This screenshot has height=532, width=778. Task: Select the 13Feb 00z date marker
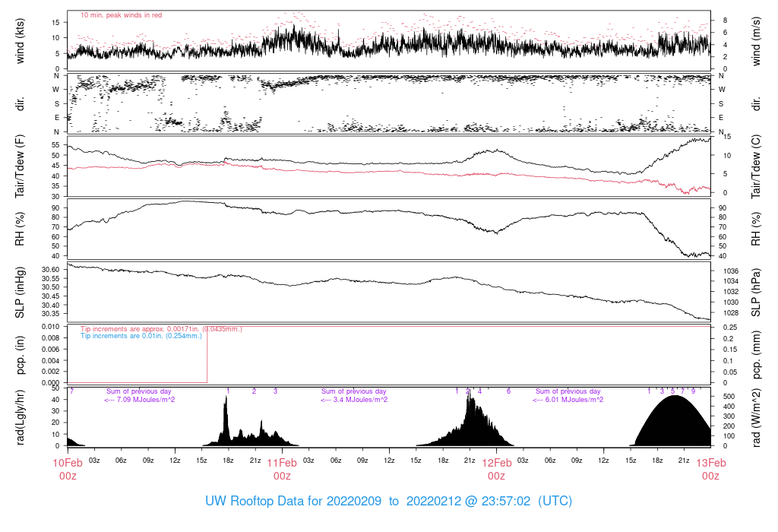click(x=710, y=469)
